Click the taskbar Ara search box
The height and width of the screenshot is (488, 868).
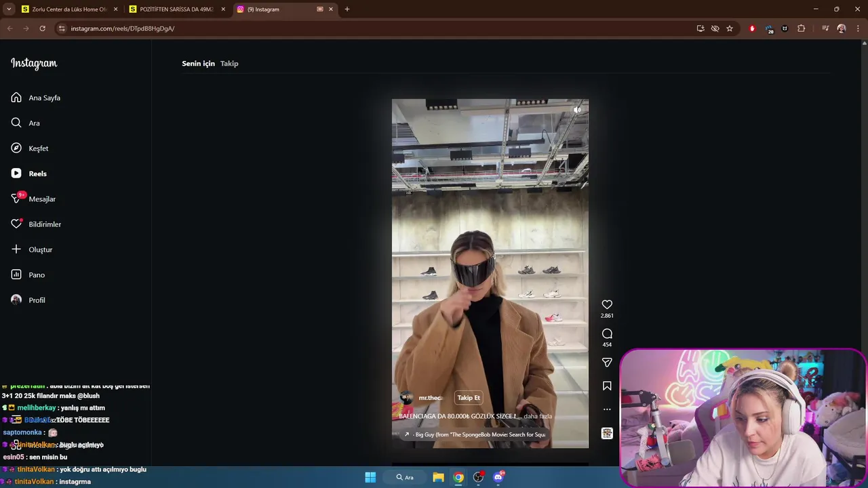406,477
